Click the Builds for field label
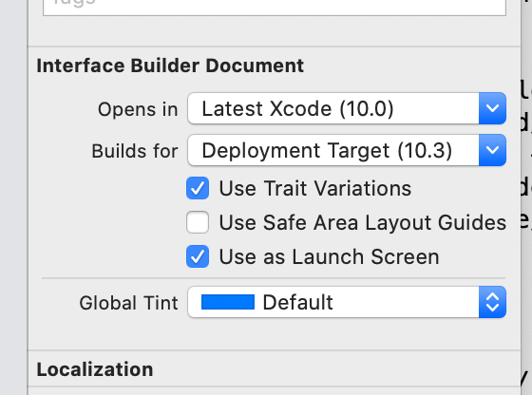The height and width of the screenshot is (395, 532). point(135,151)
